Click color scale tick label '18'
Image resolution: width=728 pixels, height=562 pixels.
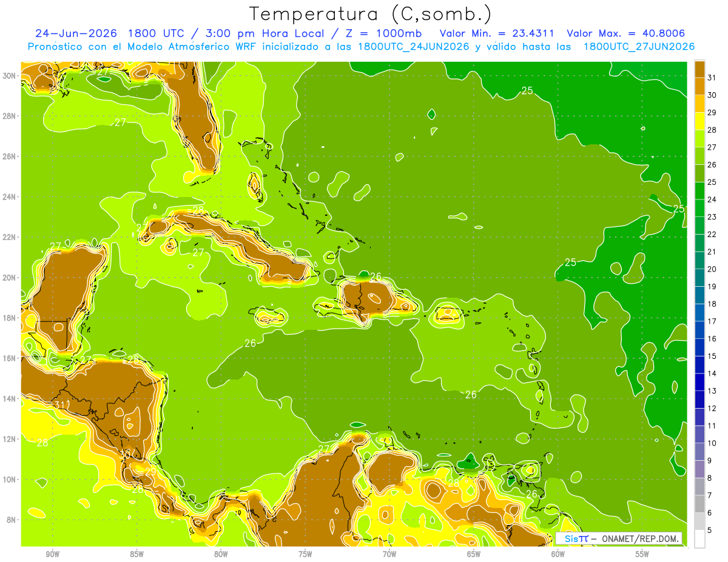(x=712, y=304)
